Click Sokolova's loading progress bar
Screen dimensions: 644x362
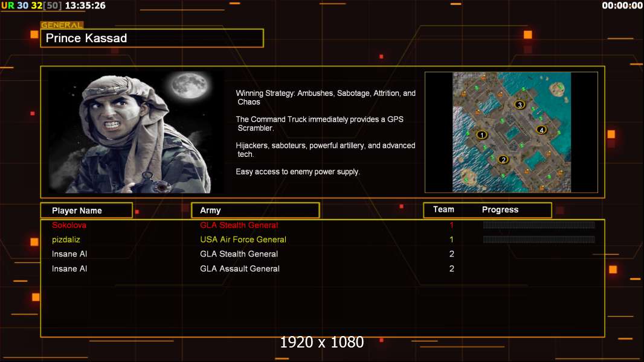539,224
